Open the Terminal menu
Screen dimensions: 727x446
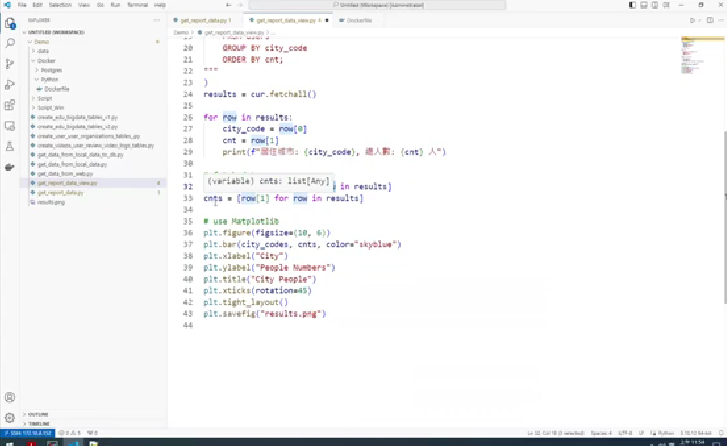(x=137, y=5)
